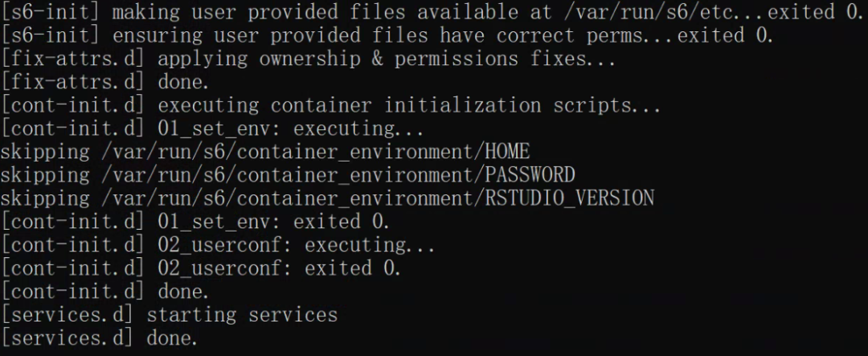Click the '02_userconf: exited 0.' line

tap(200, 268)
